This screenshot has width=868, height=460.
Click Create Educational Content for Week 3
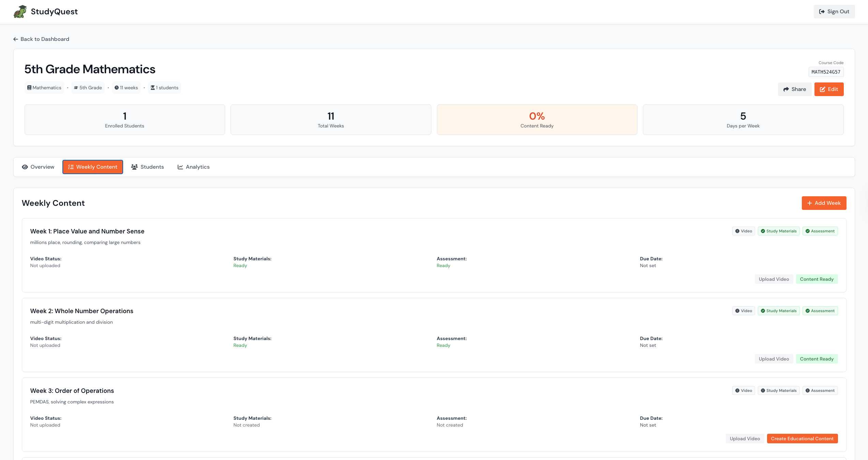click(x=802, y=439)
